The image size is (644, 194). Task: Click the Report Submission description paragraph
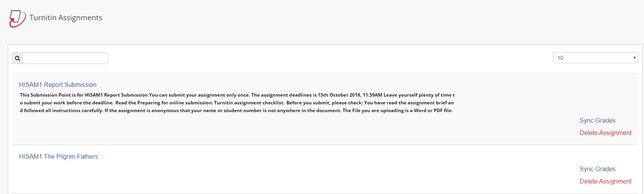(x=237, y=103)
